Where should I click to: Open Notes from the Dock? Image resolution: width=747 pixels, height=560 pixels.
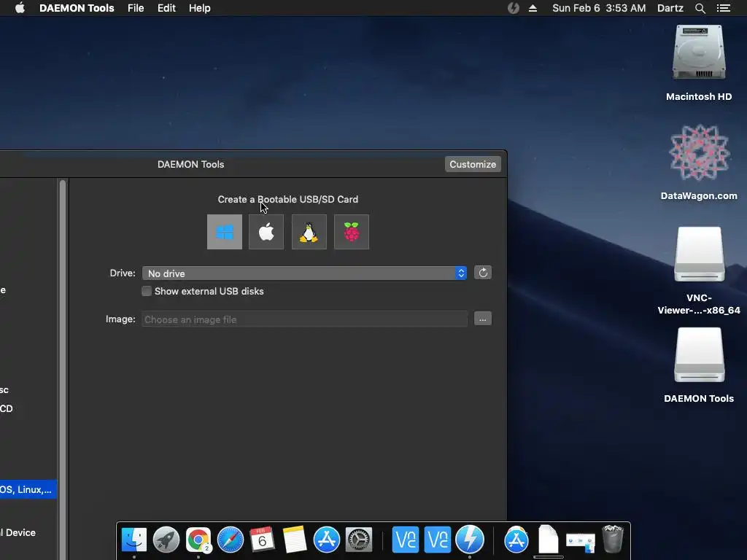pos(295,540)
